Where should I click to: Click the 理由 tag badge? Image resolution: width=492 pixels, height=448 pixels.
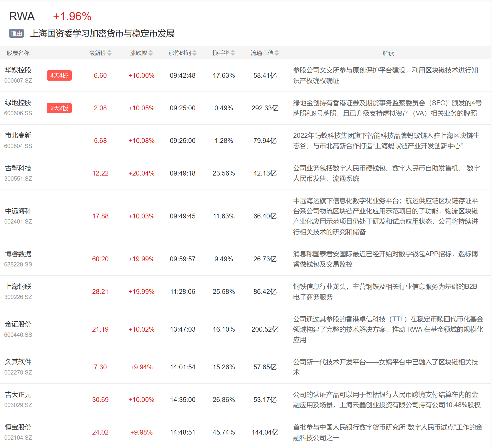point(16,33)
